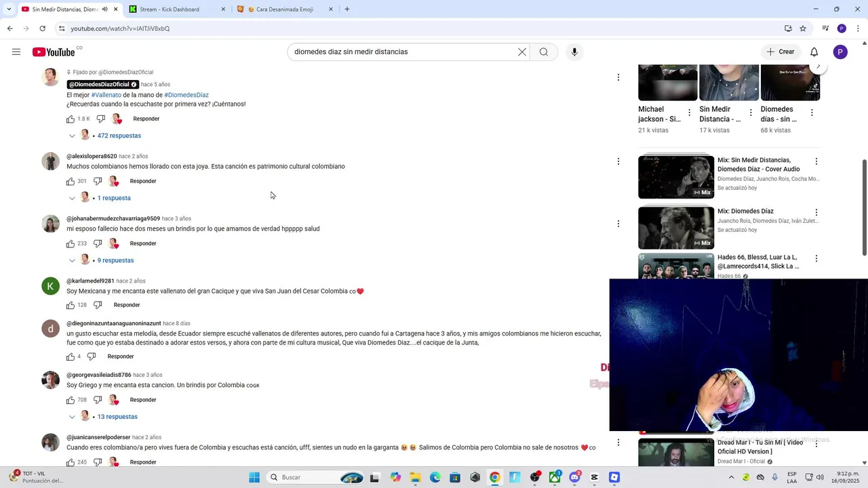
Task: Open the #DiomedesDíaz hashtag link
Action: click(186, 95)
